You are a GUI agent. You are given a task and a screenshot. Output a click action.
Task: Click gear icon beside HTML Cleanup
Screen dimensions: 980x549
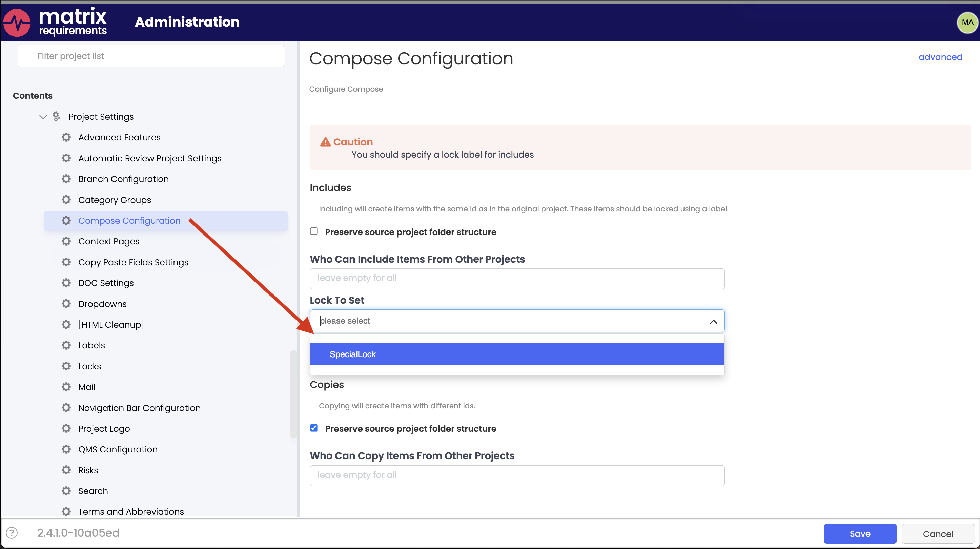tap(66, 325)
